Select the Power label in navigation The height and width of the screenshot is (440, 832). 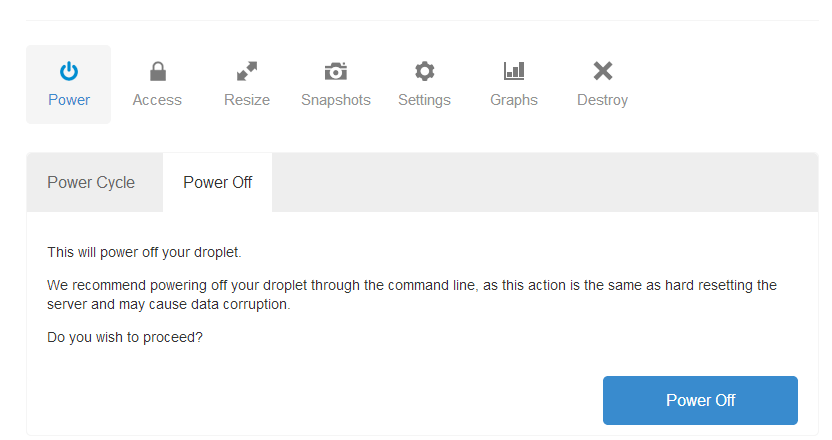[x=69, y=100]
